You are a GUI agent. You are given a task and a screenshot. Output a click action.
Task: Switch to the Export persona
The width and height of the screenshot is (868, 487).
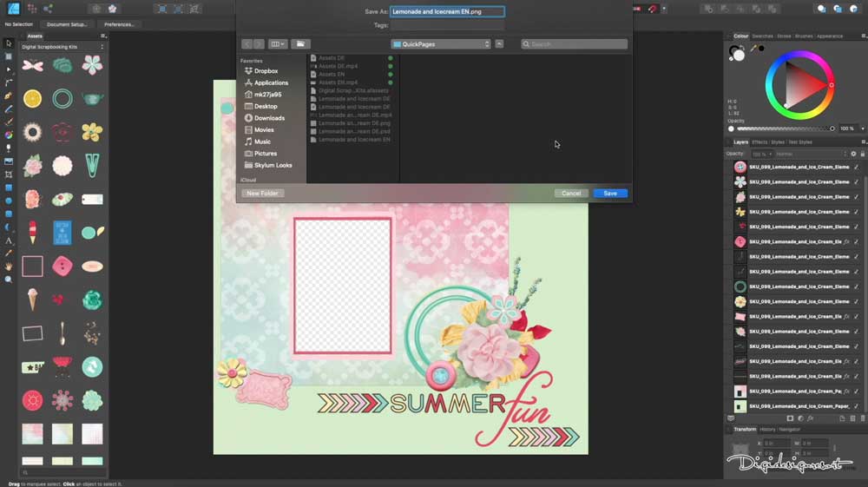[48, 9]
